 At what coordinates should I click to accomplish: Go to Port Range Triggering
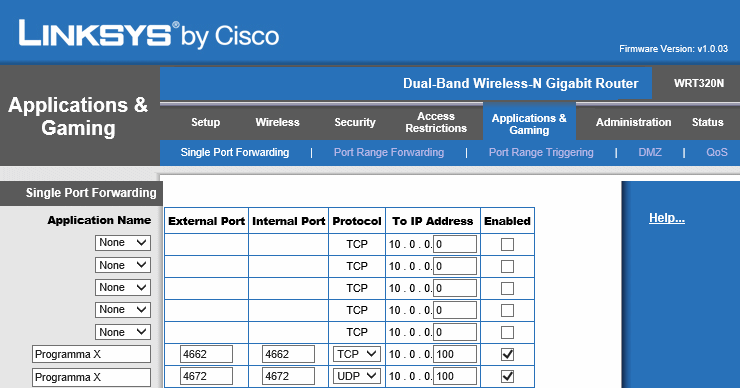(541, 152)
